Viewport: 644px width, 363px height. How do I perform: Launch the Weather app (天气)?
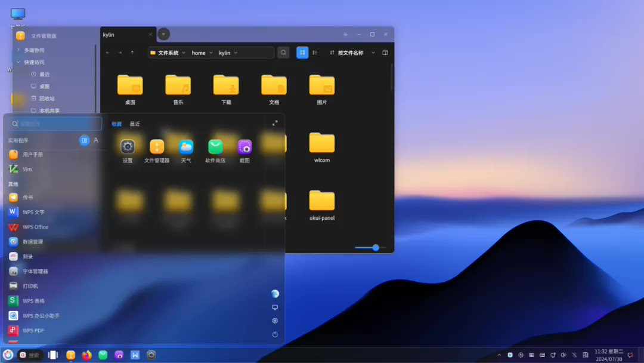coord(186,147)
